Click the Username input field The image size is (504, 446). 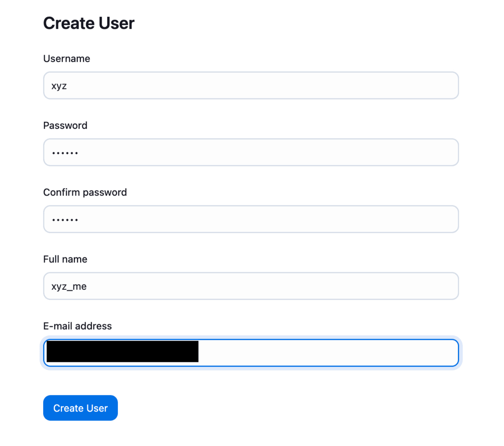251,85
